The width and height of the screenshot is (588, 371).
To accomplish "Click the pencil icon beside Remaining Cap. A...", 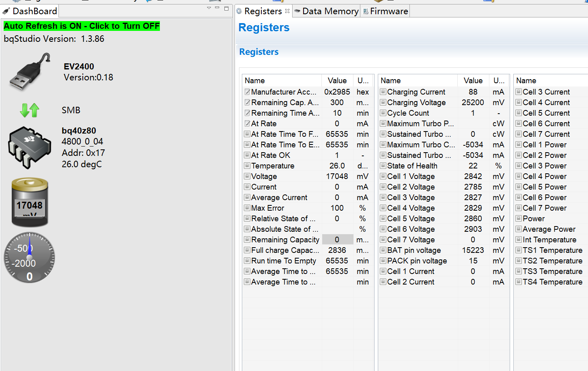I will (x=247, y=102).
